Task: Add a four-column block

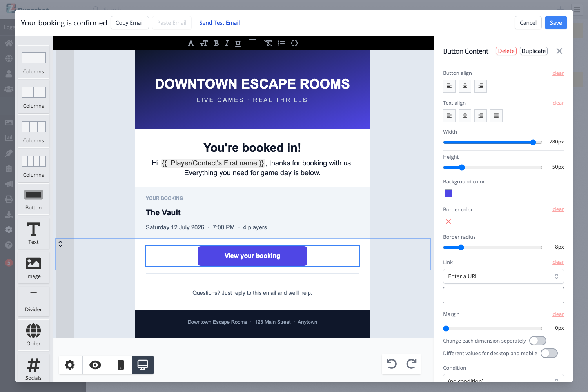Action: pos(34,166)
